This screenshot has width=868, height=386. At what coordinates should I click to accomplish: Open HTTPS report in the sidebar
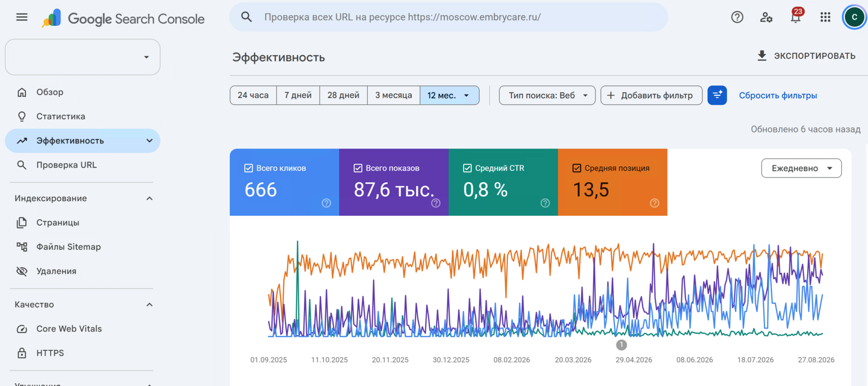click(x=83, y=353)
